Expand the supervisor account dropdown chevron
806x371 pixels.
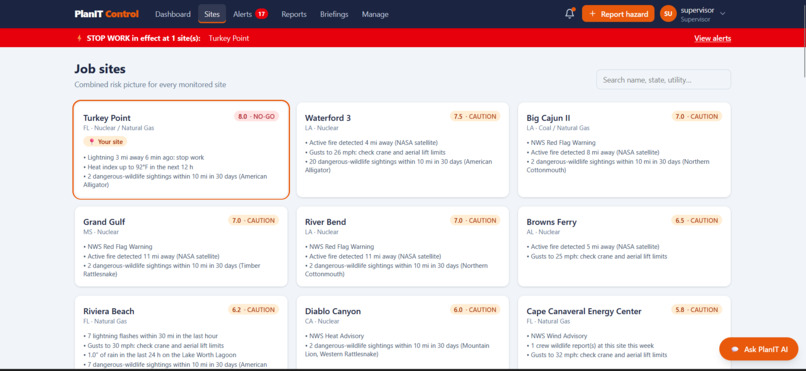tap(723, 14)
